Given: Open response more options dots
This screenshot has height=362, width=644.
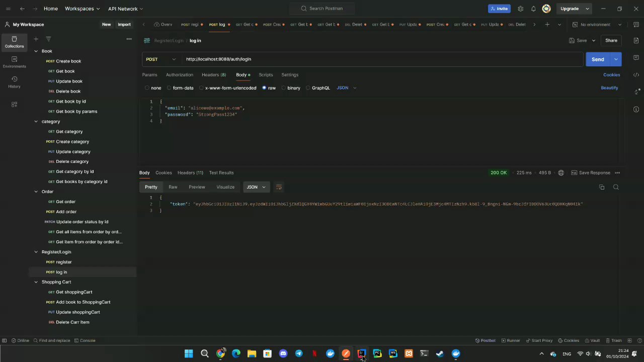Looking at the screenshot, I should tap(617, 172).
